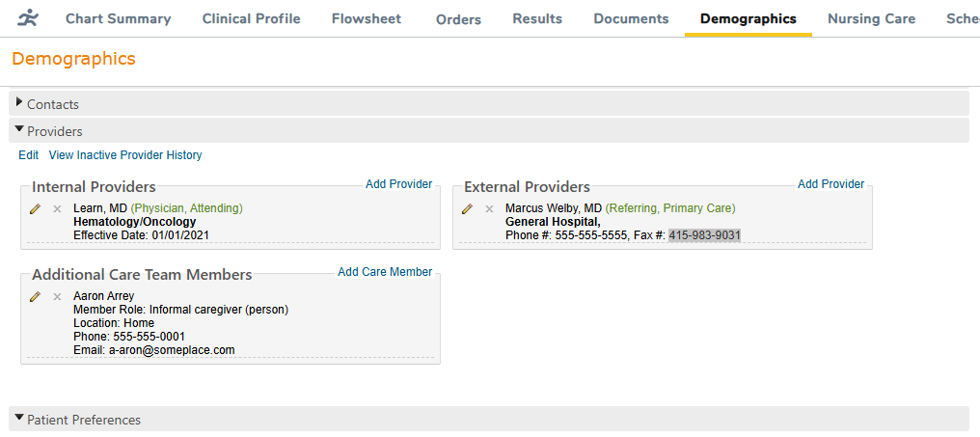Switch to the Flowsheet tab

pyautogui.click(x=367, y=19)
